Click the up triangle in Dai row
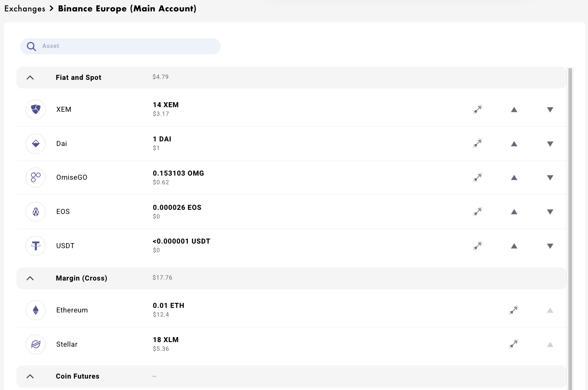The height and width of the screenshot is (390, 588). pyautogui.click(x=514, y=144)
